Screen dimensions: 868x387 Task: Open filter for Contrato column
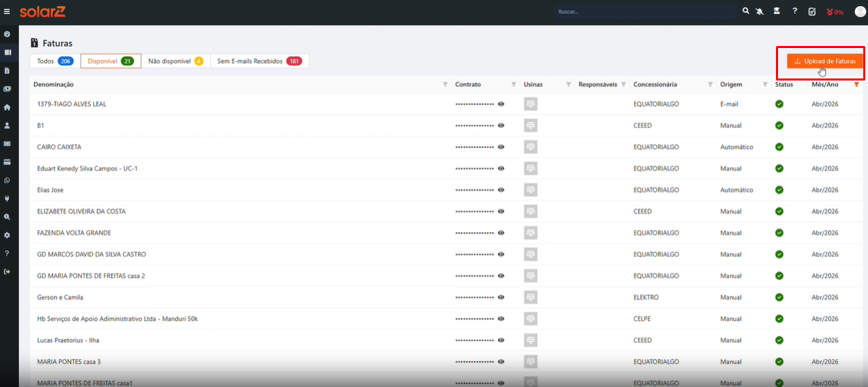[513, 85]
